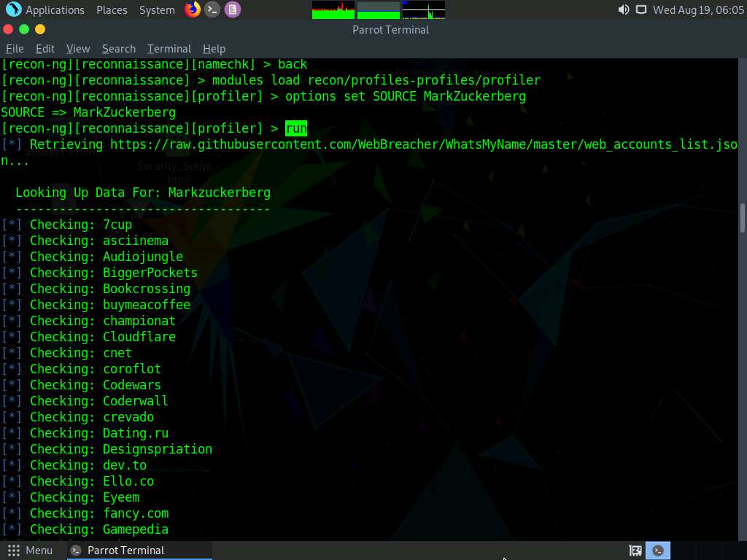
Task: Click the 'back' command on first line
Action: [293, 64]
